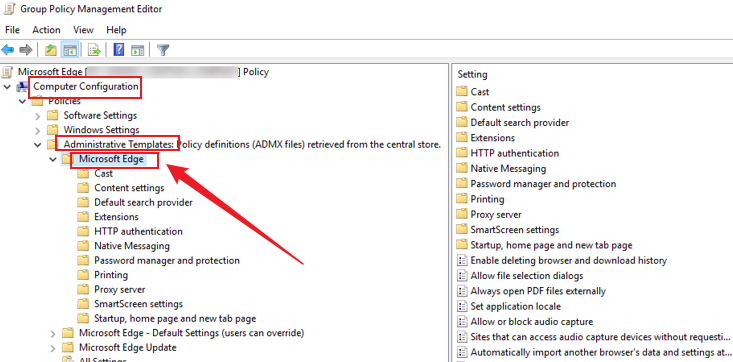Screen dimensions: 733x362
Task: Expand the Software Settings node
Action: (38, 116)
